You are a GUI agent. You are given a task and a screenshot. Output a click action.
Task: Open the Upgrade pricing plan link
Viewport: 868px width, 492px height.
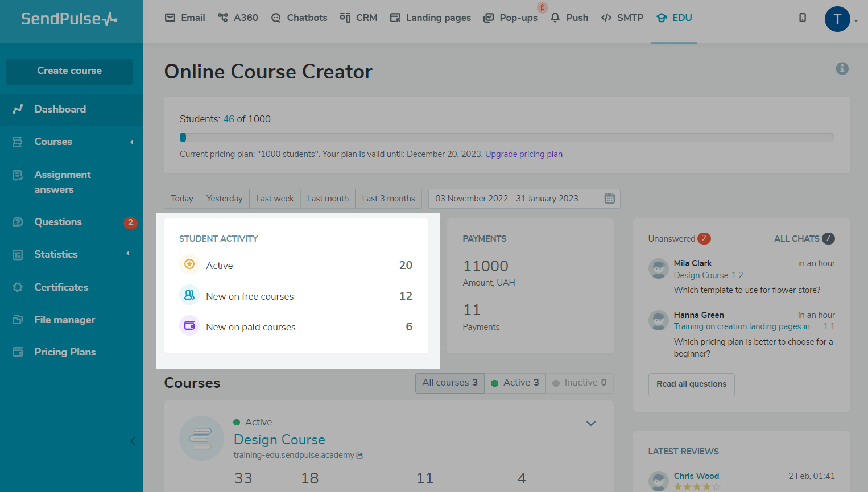click(523, 154)
